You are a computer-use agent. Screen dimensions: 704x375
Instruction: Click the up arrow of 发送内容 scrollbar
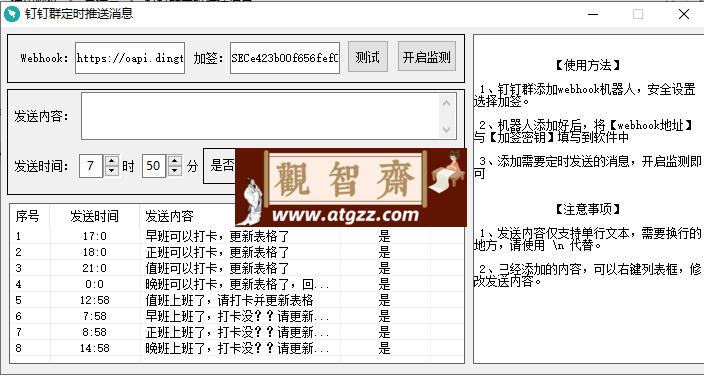tap(446, 103)
